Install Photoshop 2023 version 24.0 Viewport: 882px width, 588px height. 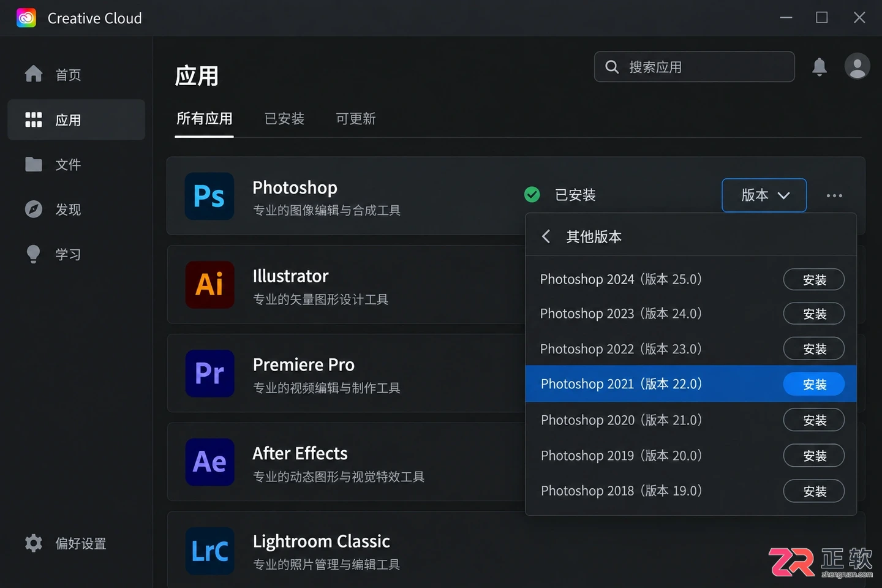(814, 314)
